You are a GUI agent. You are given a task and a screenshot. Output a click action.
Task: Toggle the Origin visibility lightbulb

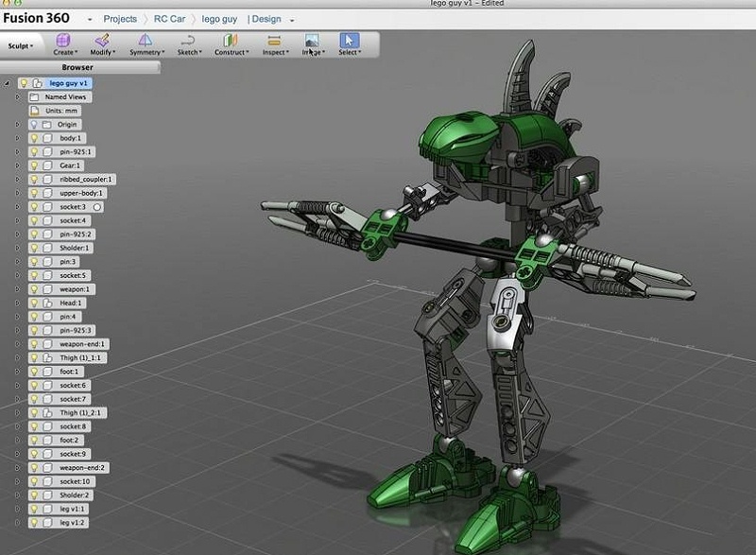point(35,124)
